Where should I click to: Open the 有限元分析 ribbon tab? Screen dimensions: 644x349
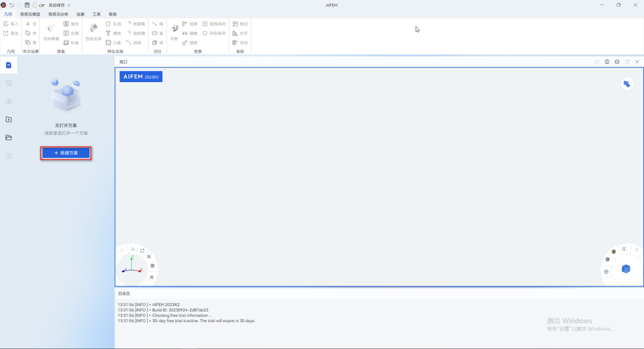tap(58, 14)
